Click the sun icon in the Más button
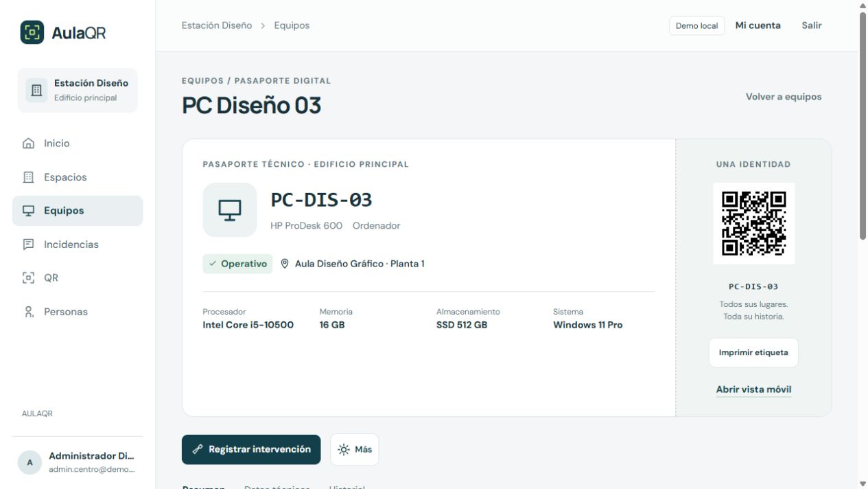 point(344,450)
